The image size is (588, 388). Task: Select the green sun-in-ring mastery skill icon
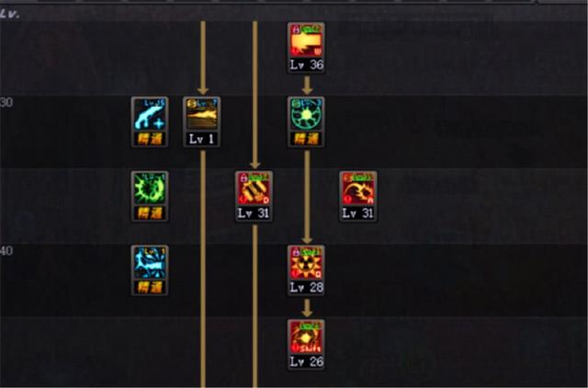pos(306,114)
